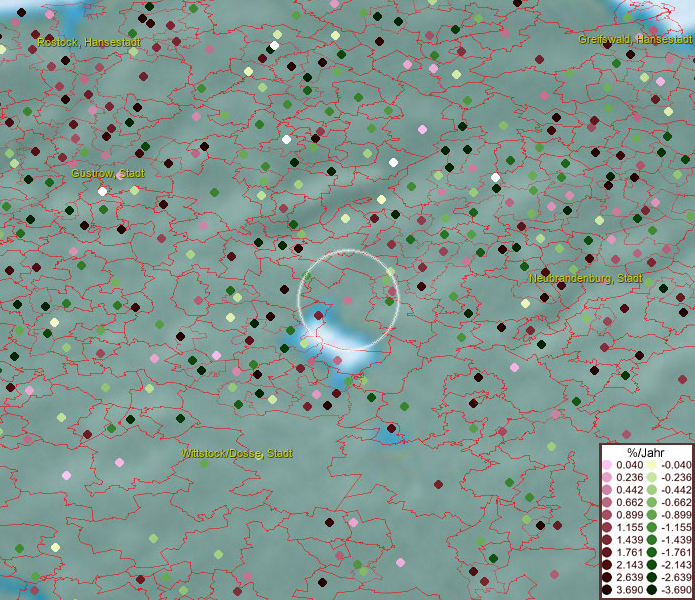Click the legend value 2.639
Viewport: 695px width, 600px height.
click(629, 577)
